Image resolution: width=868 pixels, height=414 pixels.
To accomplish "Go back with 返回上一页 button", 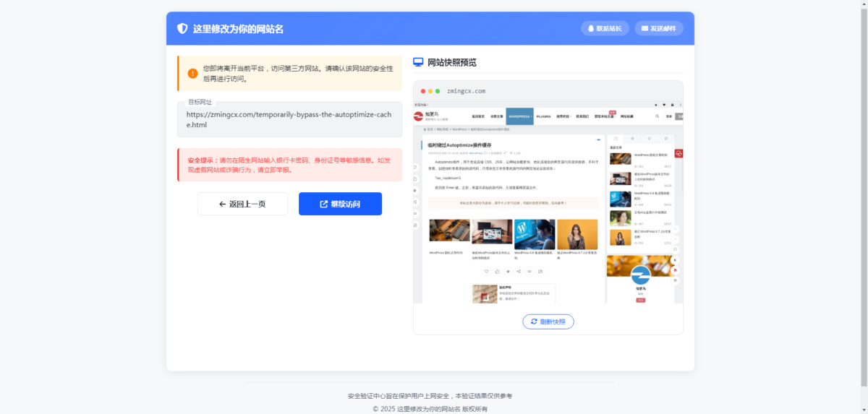I will click(x=242, y=204).
